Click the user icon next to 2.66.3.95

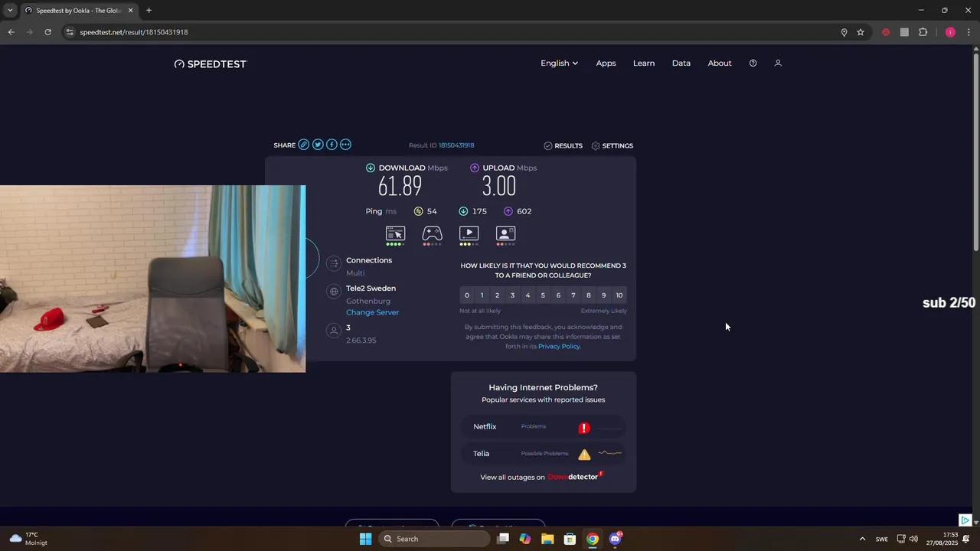point(333,331)
